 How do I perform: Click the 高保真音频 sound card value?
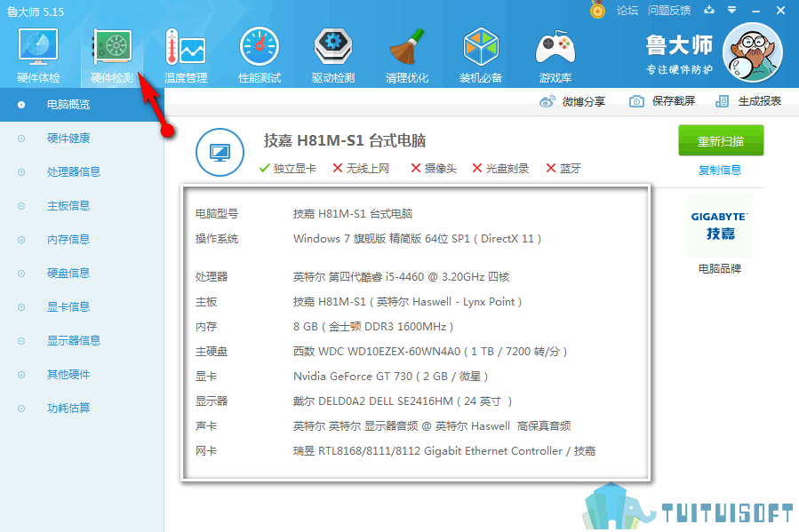(432, 425)
